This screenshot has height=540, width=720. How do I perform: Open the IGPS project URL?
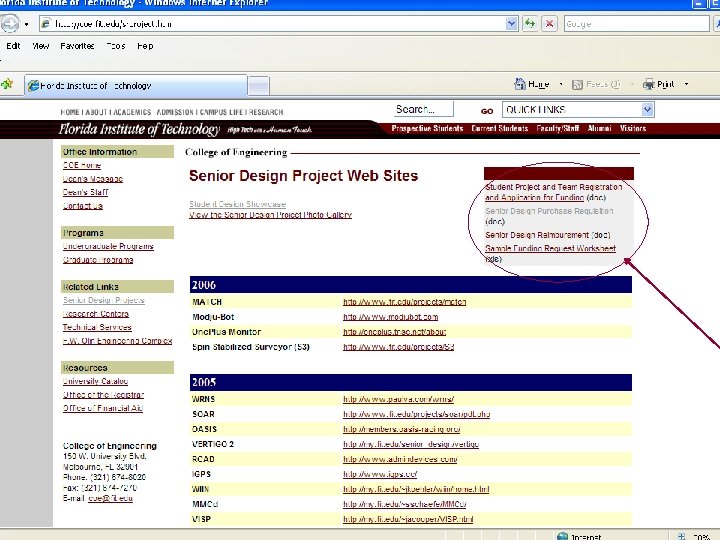pyautogui.click(x=380, y=474)
